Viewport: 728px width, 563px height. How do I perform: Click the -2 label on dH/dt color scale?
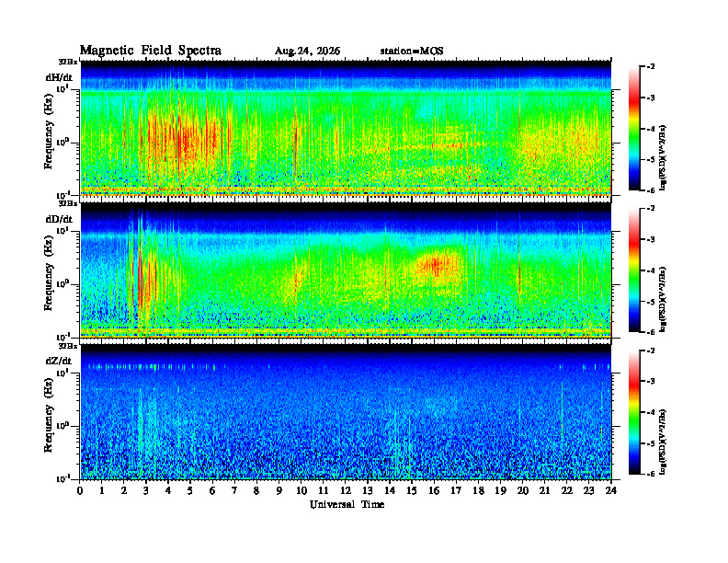[651, 67]
